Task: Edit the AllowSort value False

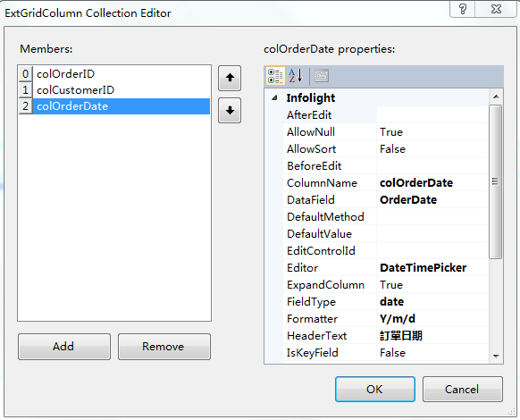Action: pyautogui.click(x=432, y=149)
